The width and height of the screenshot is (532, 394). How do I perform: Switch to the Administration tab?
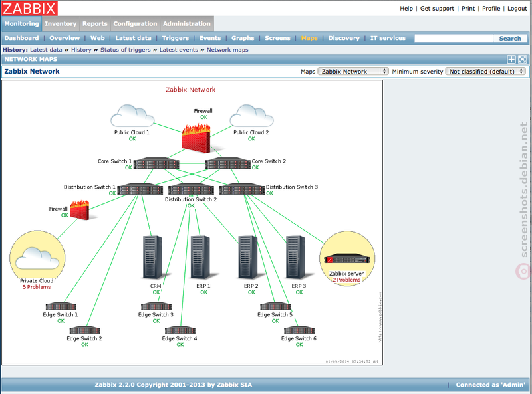tap(187, 24)
